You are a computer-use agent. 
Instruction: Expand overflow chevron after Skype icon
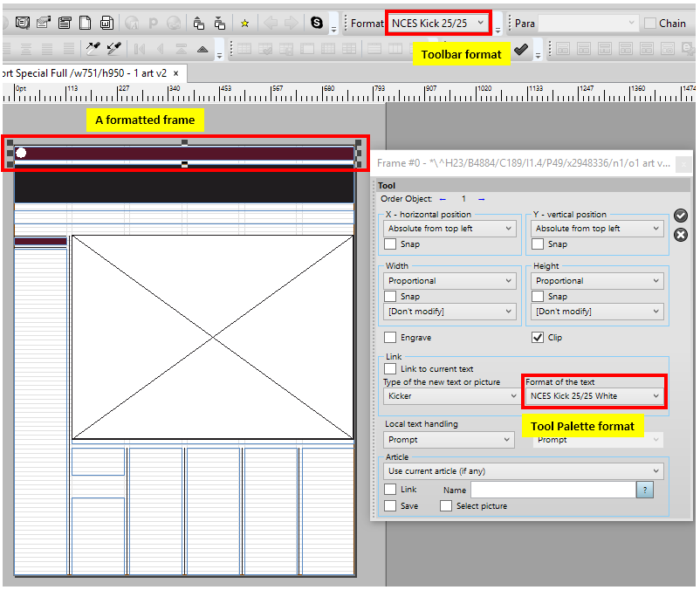(x=333, y=30)
